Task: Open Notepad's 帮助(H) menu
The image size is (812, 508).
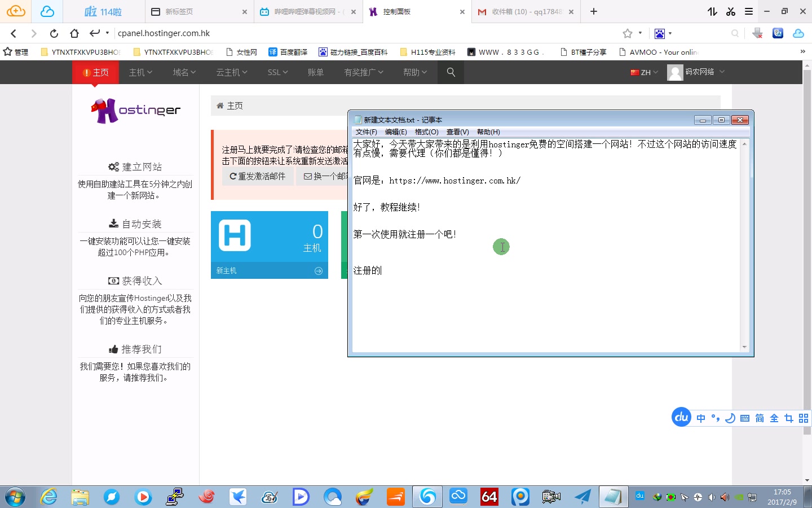Action: 488,132
